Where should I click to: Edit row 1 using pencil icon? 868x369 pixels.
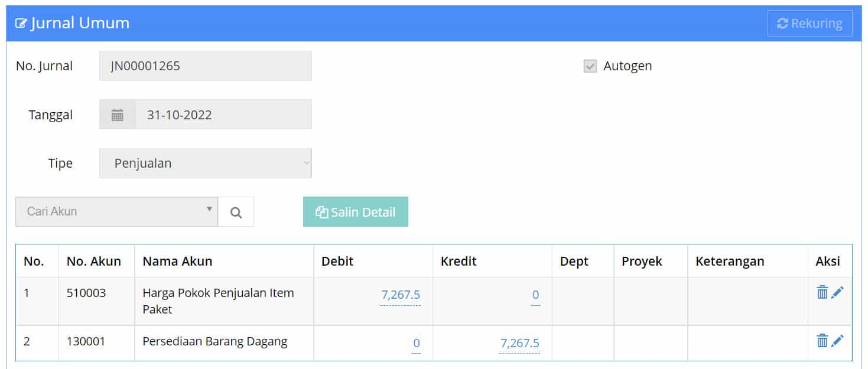[837, 292]
